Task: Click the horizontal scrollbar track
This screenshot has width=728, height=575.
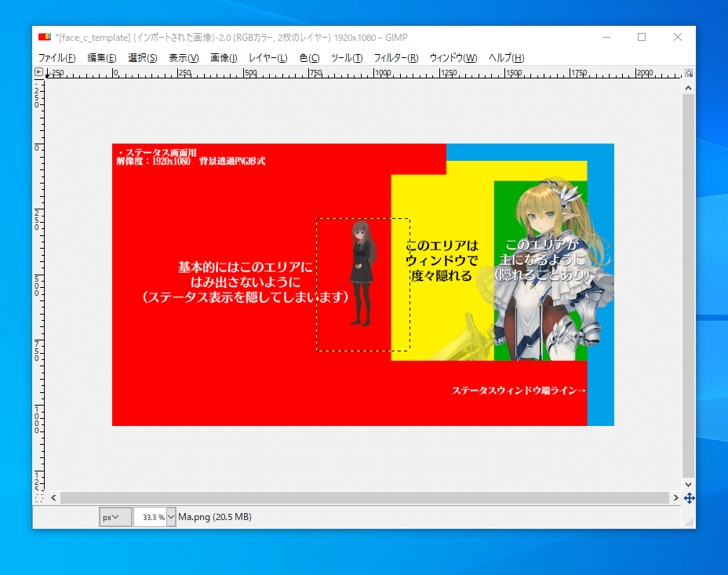Action: click(x=365, y=498)
